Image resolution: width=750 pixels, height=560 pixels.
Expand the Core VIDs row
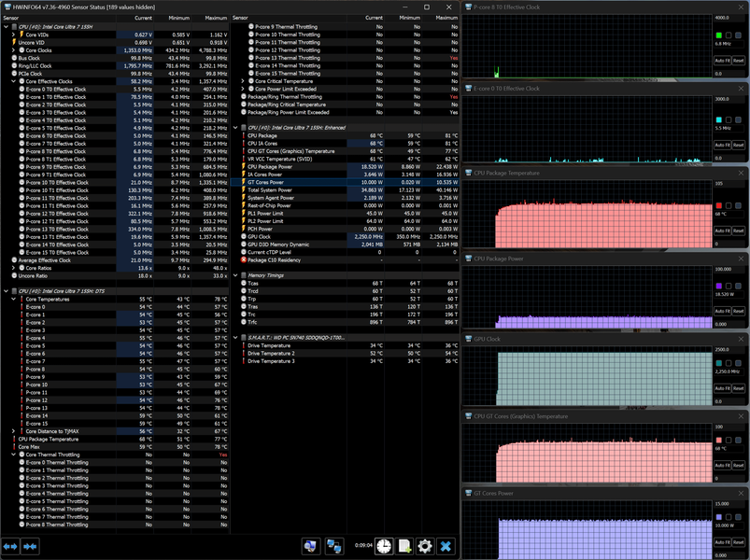(14, 35)
